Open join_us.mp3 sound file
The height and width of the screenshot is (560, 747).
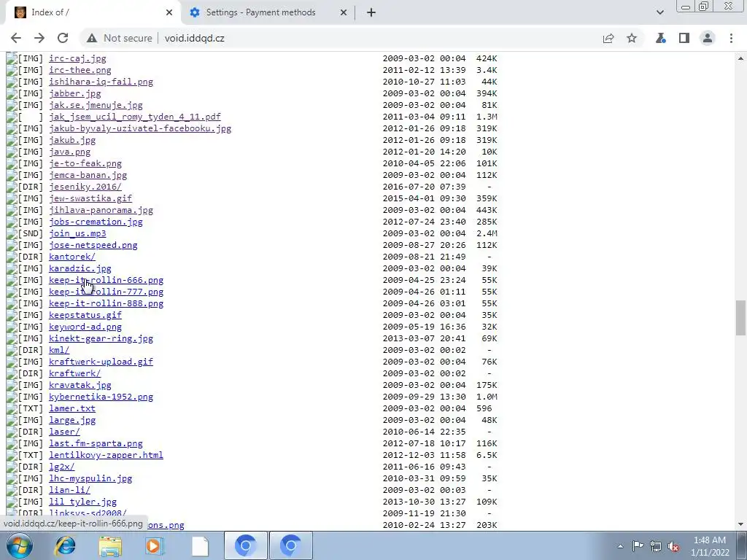(77, 233)
